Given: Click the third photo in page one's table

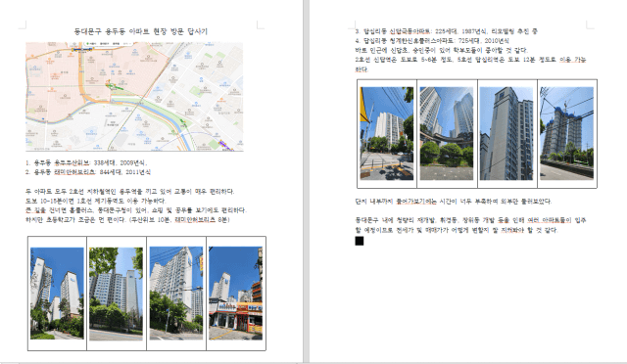Looking at the screenshot, I should click(176, 294).
